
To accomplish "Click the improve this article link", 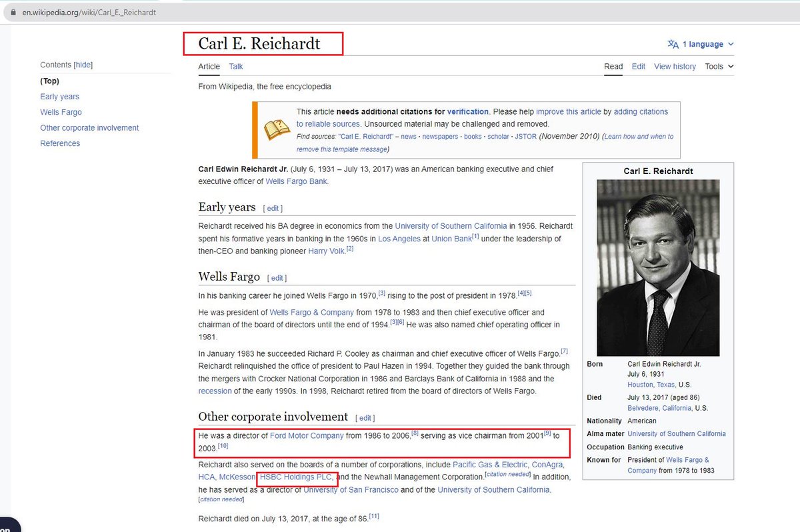I will pyautogui.click(x=569, y=112).
